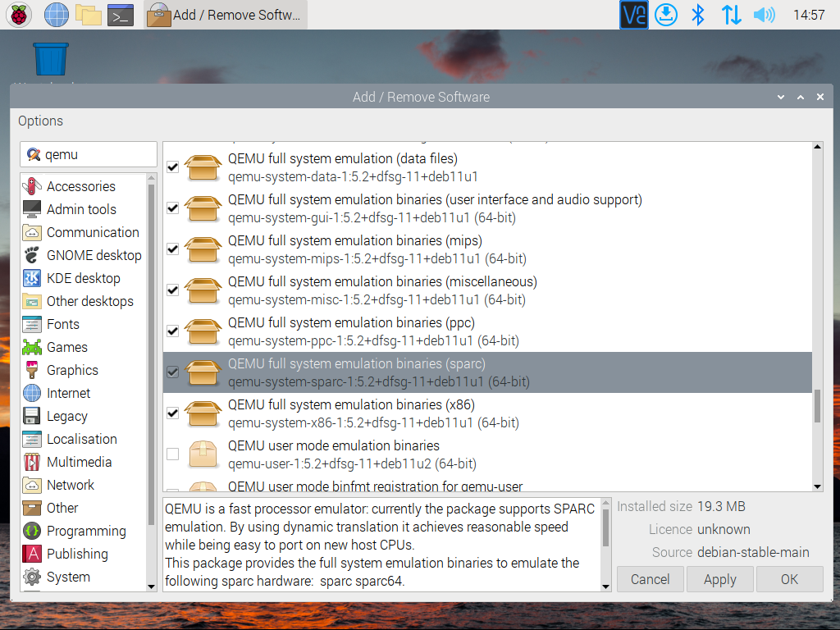Select QEMU user mode emulation binaries row
840x630 pixels.
[487, 454]
